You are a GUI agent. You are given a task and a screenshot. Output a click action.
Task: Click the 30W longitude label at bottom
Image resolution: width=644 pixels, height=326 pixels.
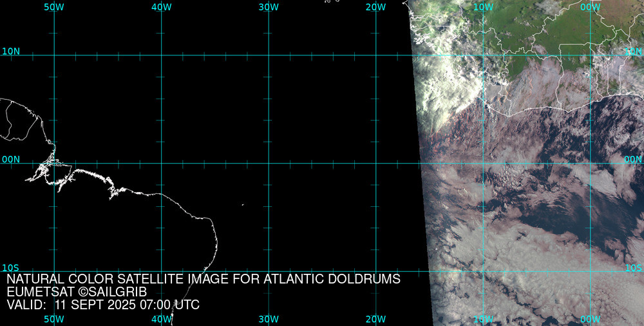pyautogui.click(x=269, y=319)
